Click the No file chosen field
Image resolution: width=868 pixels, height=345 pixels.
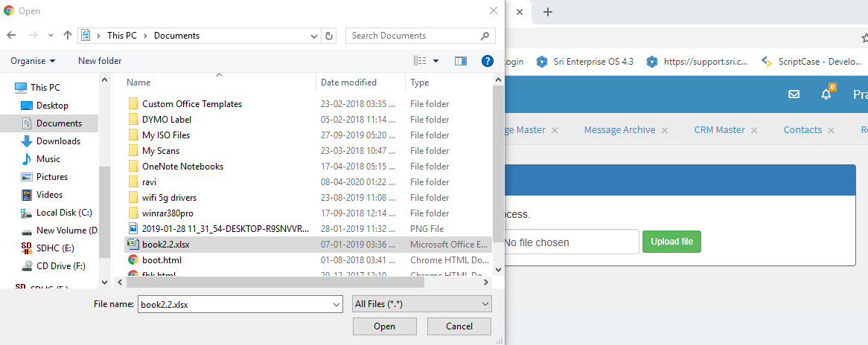pos(571,242)
